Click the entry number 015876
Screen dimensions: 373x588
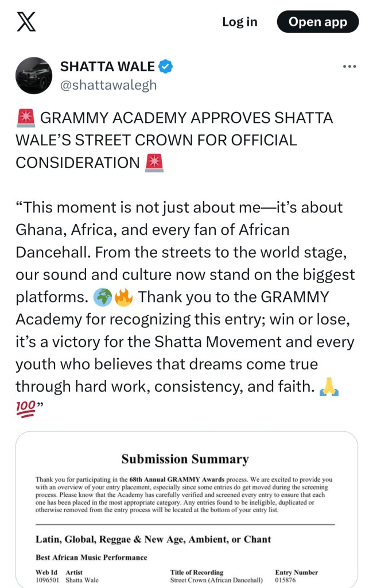(287, 580)
